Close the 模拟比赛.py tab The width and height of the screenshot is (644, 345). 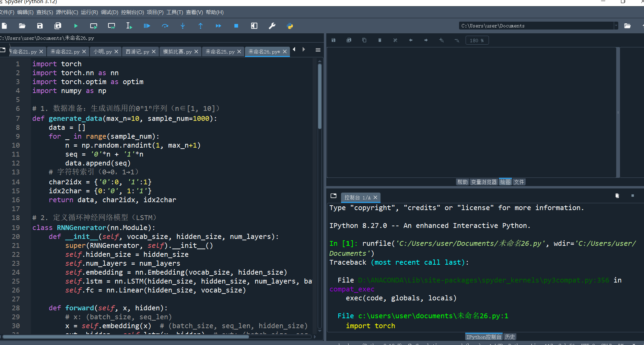tap(196, 51)
